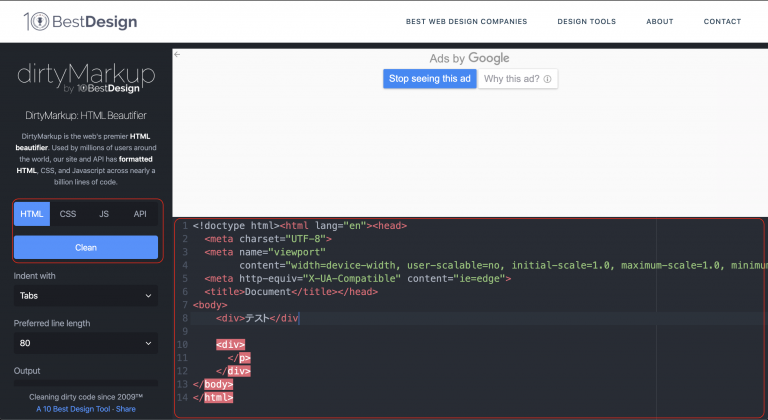
Task: Click the Why this ad? button
Action: (x=518, y=79)
